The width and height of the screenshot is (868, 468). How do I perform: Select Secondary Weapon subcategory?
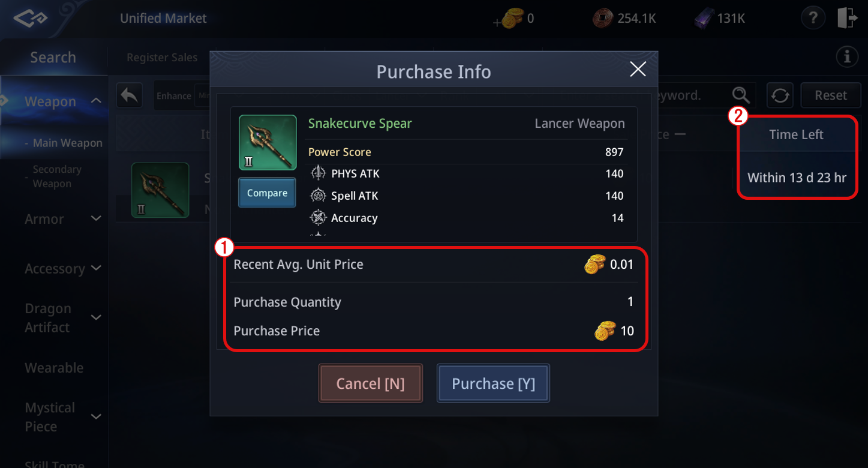pyautogui.click(x=57, y=176)
